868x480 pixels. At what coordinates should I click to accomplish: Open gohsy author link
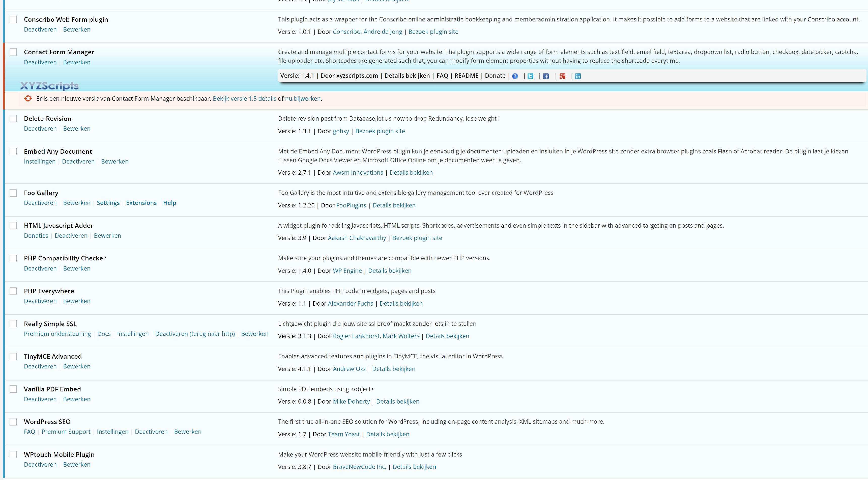(341, 131)
